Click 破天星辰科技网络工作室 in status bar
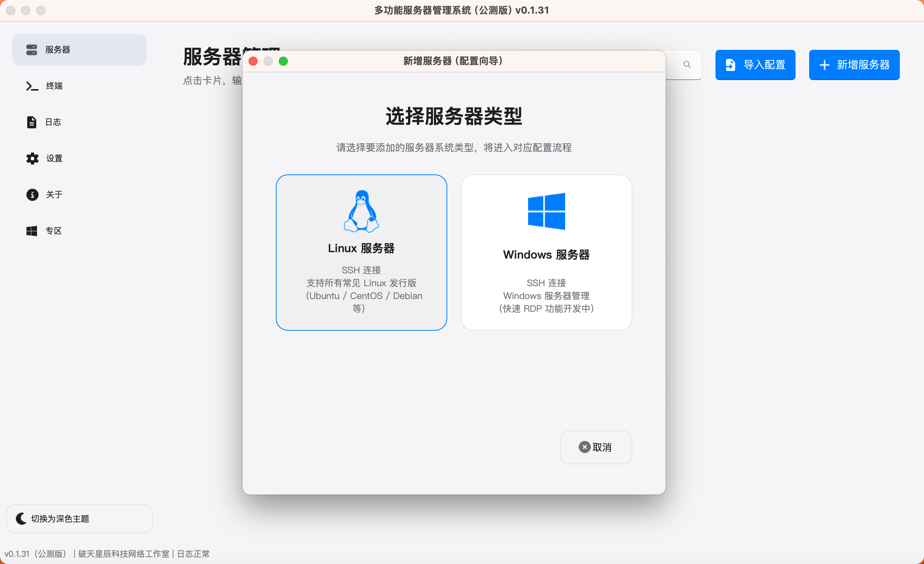 [x=124, y=553]
